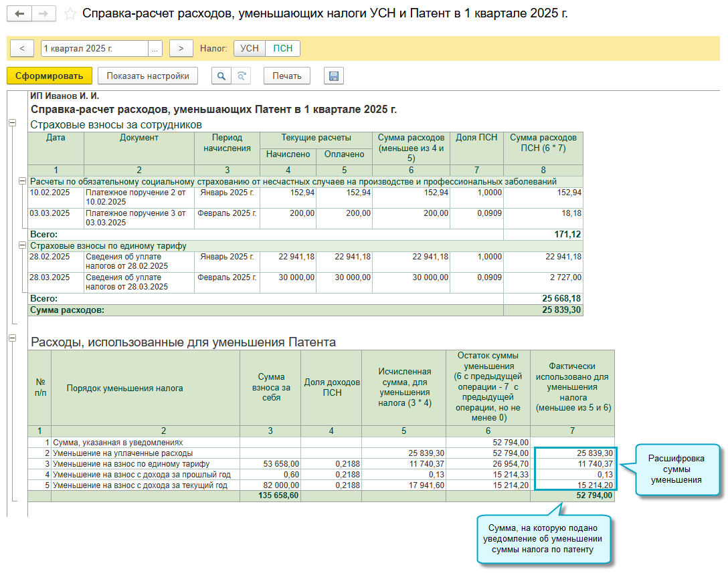Save report using the floppy disk icon
Image resolution: width=728 pixels, height=573 pixels.
[x=333, y=76]
